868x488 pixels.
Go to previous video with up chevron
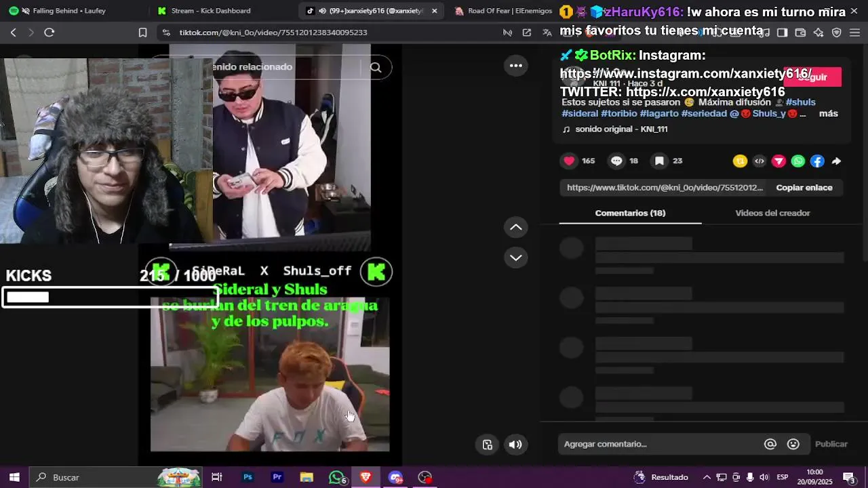click(516, 227)
